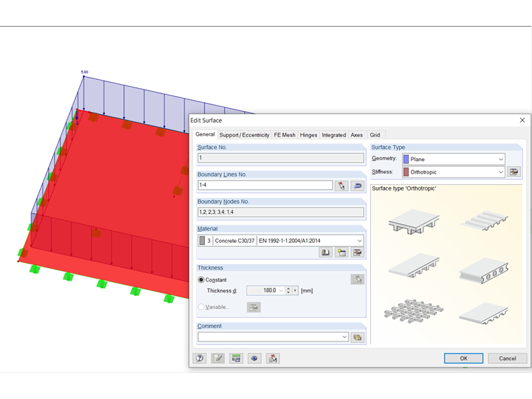Click the edit material icon
Image resolution: width=532 pixels, height=399 pixels.
[357, 253]
